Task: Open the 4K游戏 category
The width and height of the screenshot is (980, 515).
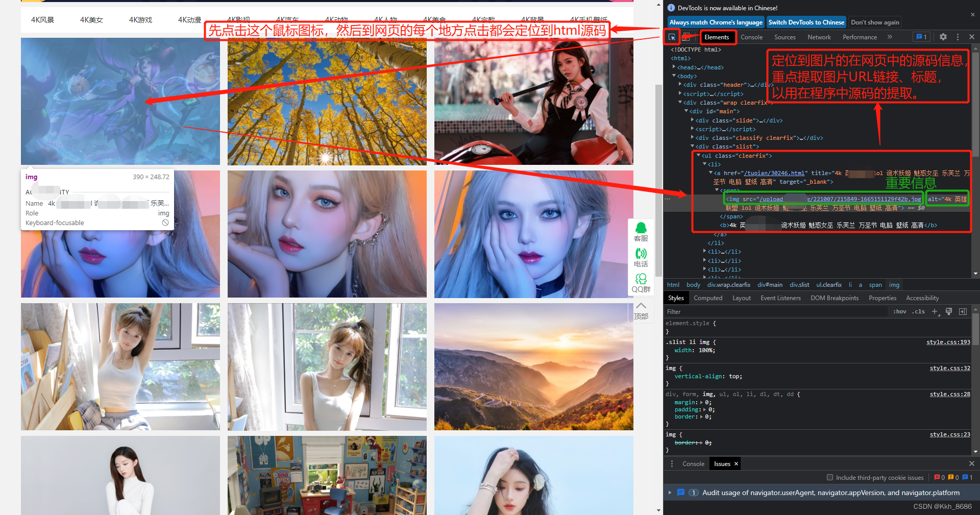Action: (140, 20)
